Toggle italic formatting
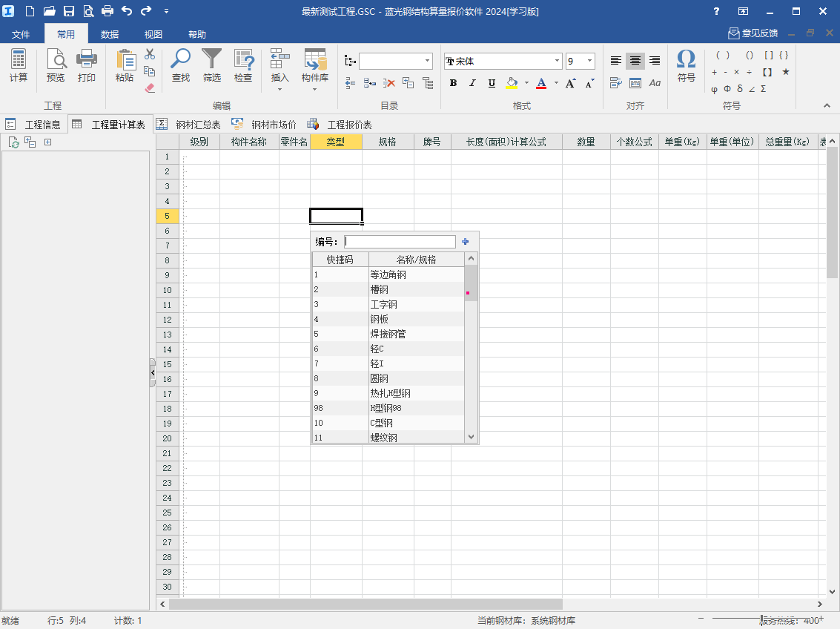Image resolution: width=840 pixels, height=629 pixels. (472, 83)
